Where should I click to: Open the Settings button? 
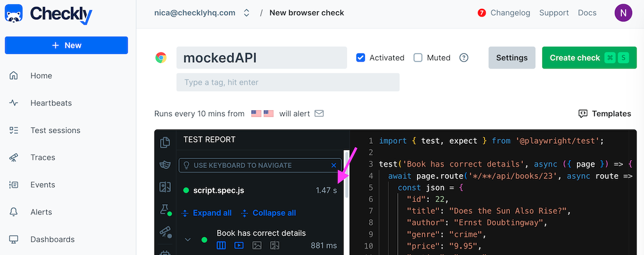pos(511,58)
